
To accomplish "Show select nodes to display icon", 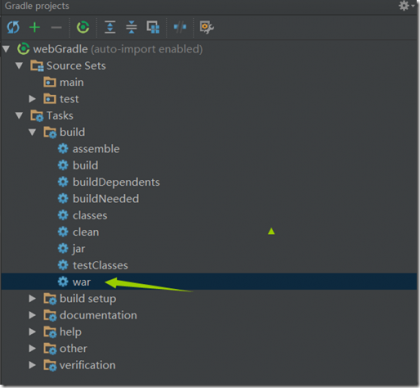I will tap(153, 27).
